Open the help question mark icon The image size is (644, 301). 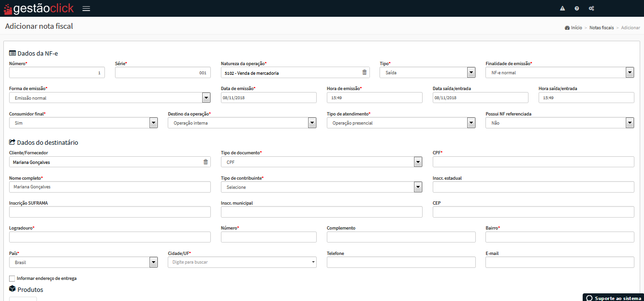[577, 9]
